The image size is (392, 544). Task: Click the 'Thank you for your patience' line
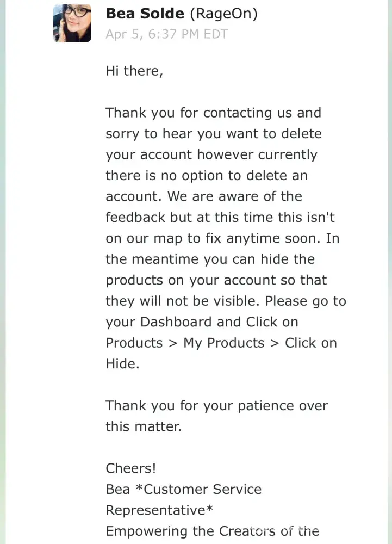(216, 406)
